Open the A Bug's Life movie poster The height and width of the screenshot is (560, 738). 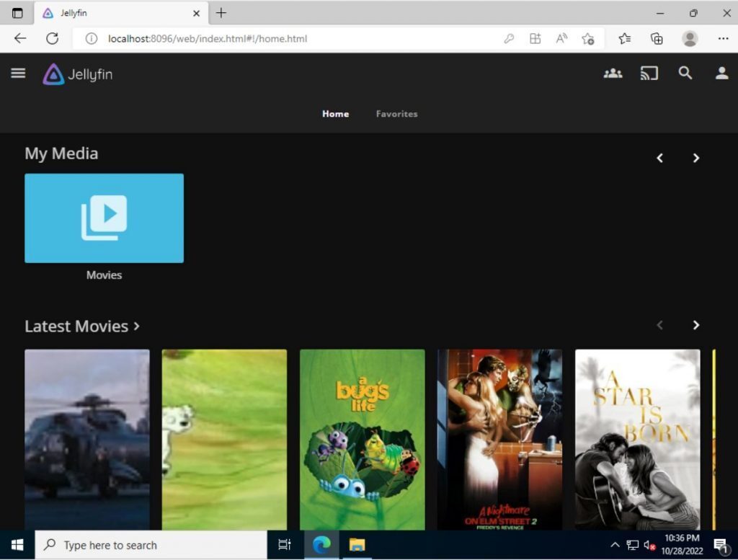point(362,438)
